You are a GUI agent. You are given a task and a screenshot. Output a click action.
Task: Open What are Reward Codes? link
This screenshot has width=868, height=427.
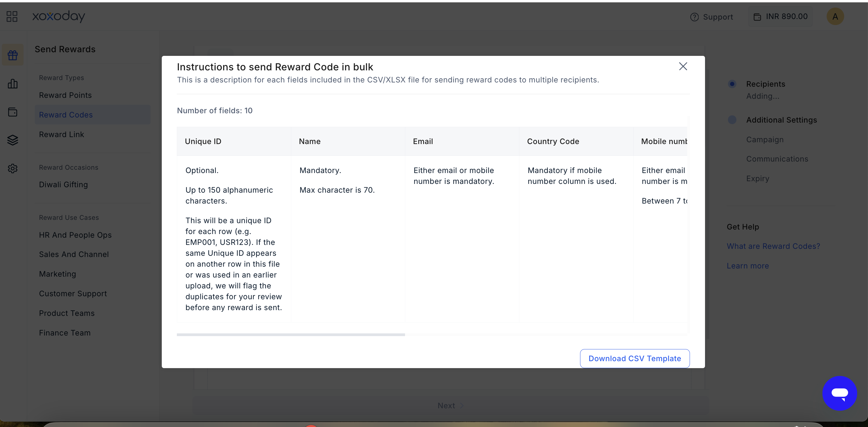tap(773, 246)
